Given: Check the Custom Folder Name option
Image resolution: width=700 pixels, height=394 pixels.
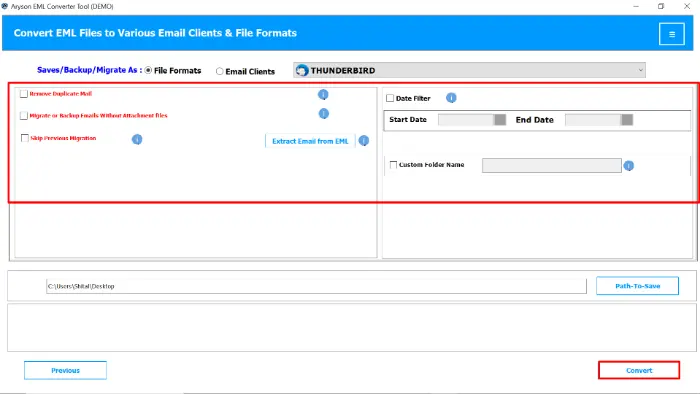Looking at the screenshot, I should pos(393,165).
